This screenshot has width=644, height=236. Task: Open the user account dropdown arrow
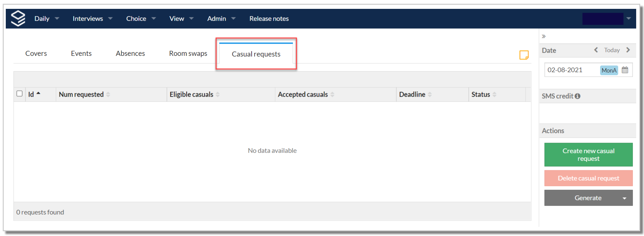pyautogui.click(x=629, y=18)
